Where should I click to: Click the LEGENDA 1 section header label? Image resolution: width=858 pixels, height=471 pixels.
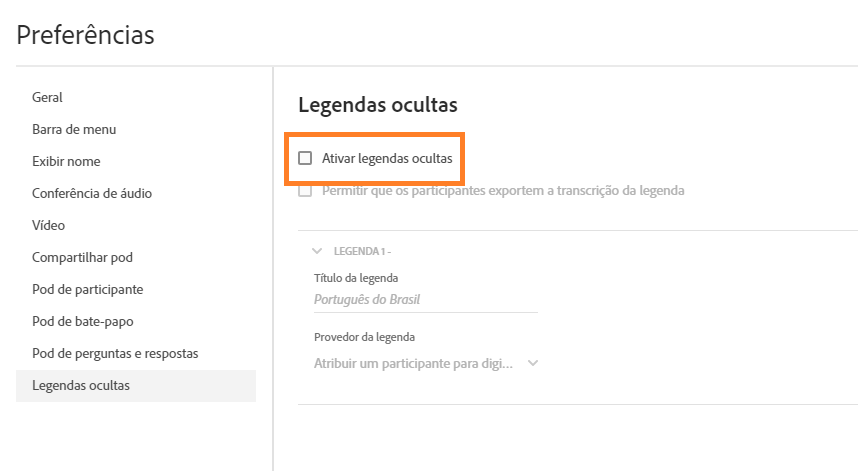(x=361, y=251)
